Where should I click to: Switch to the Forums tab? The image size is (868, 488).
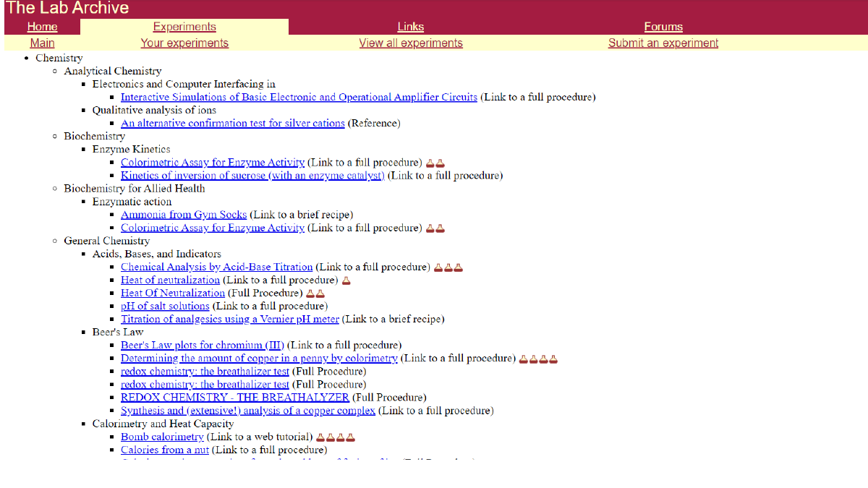663,27
